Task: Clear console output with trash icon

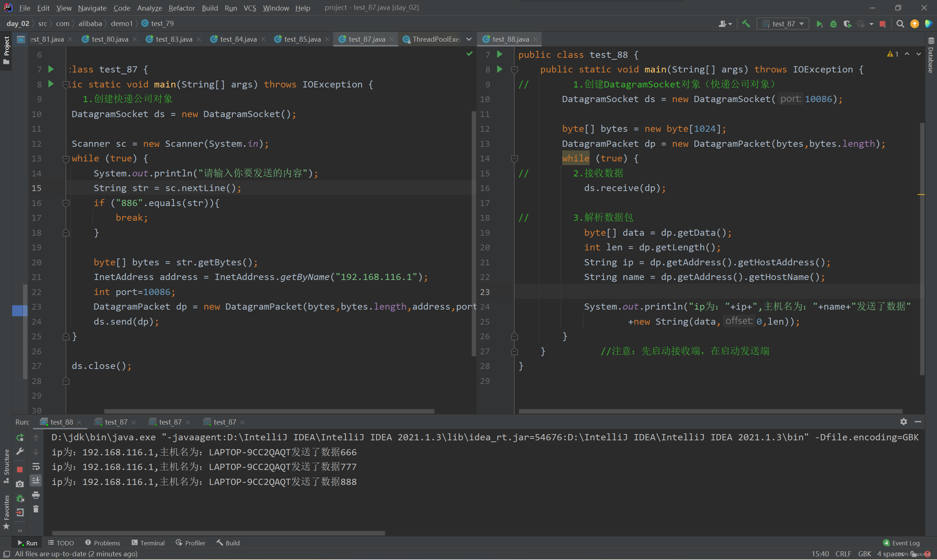Action: pos(36,509)
